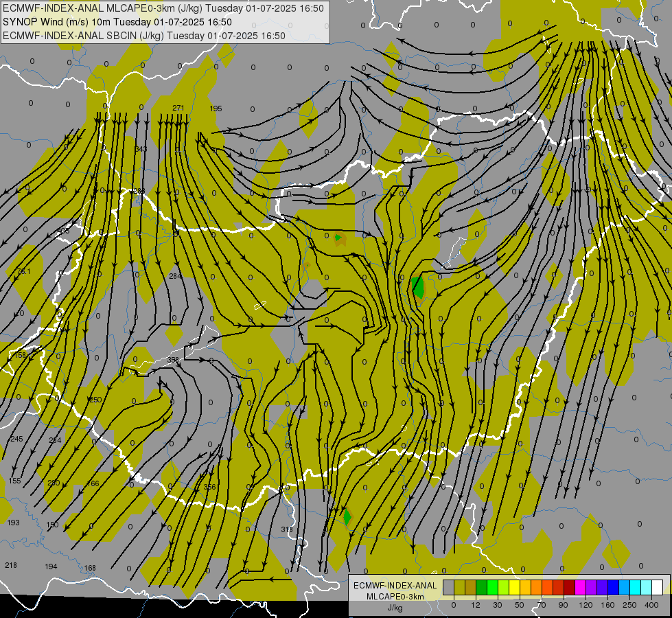This screenshot has height=618, width=672.
Task: Click the map value 166
Action: point(93,483)
